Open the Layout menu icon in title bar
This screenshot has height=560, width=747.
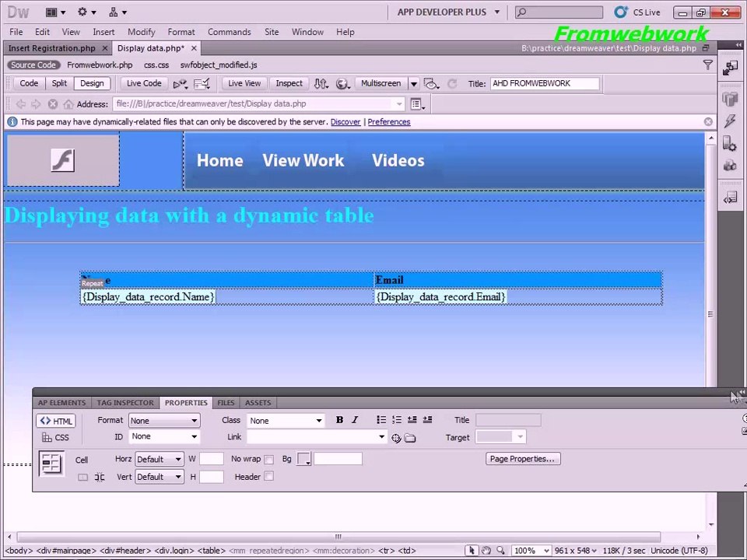click(55, 12)
